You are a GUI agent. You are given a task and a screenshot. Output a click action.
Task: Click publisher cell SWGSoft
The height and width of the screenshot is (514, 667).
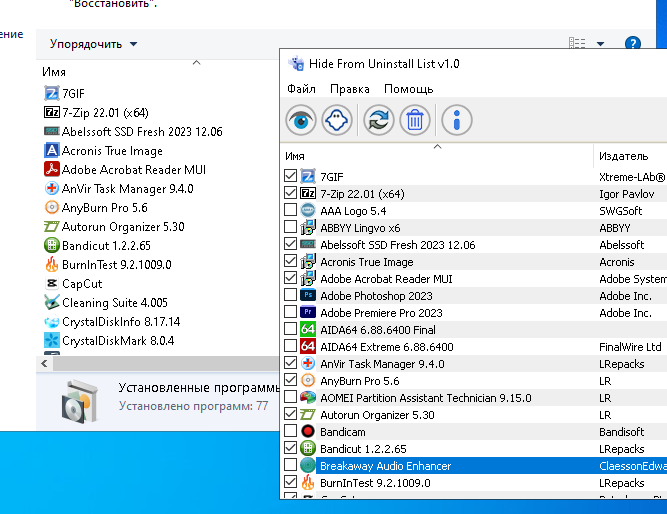tap(621, 211)
